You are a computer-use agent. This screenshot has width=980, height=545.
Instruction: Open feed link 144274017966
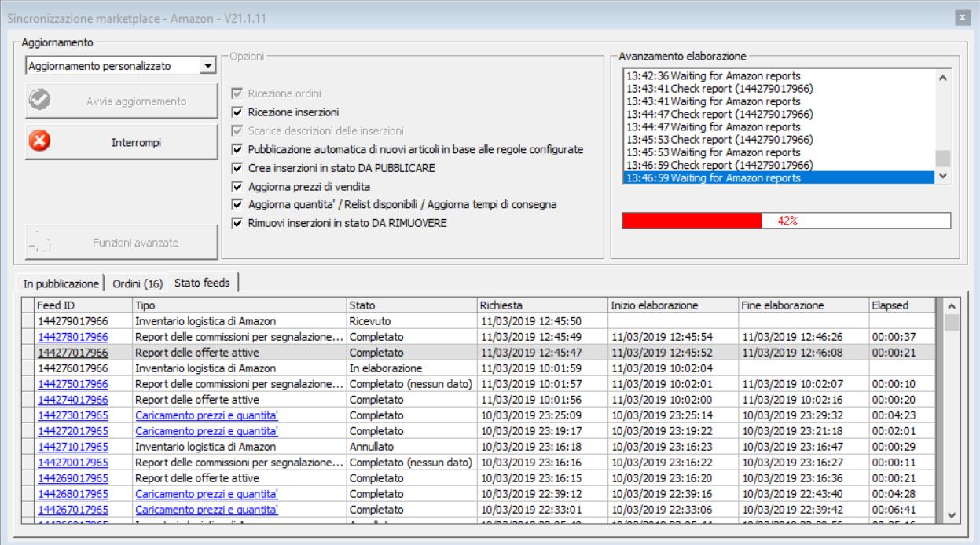[73, 400]
